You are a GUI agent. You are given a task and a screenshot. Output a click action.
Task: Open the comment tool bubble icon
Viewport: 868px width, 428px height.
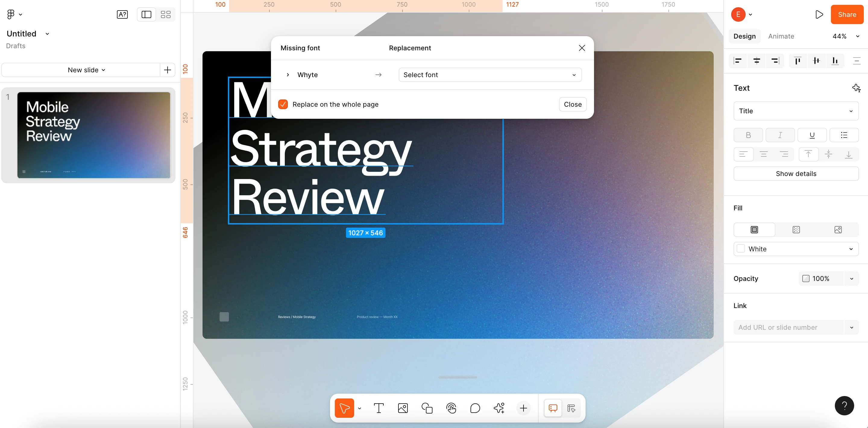point(475,408)
